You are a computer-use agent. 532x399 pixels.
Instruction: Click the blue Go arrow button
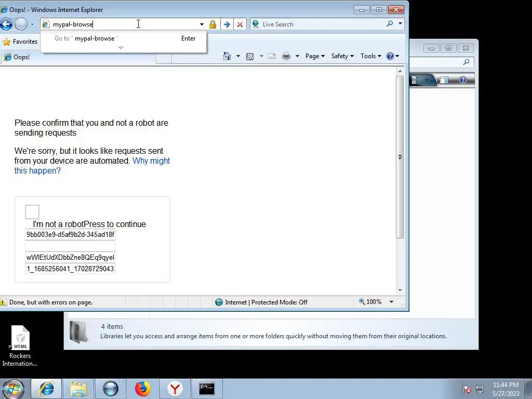coord(227,24)
